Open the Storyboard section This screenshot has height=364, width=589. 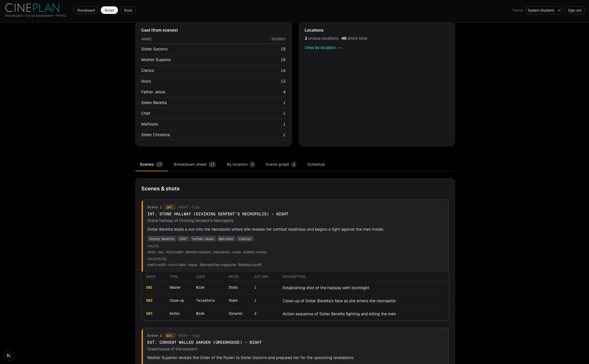point(86,10)
